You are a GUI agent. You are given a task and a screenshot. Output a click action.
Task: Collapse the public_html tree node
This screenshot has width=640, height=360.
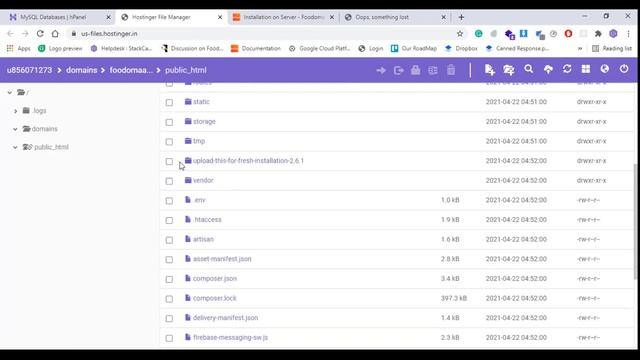(x=15, y=147)
